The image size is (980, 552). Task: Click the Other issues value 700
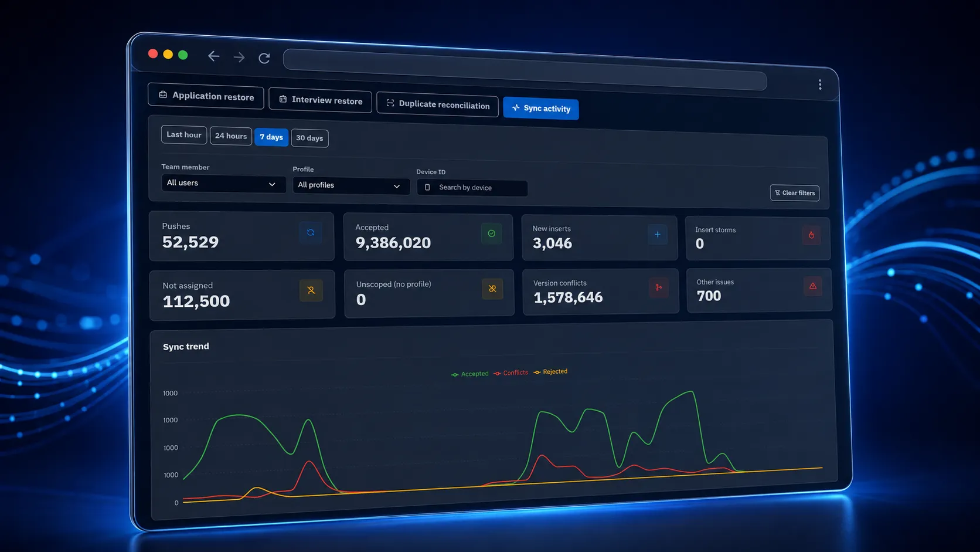tap(709, 296)
